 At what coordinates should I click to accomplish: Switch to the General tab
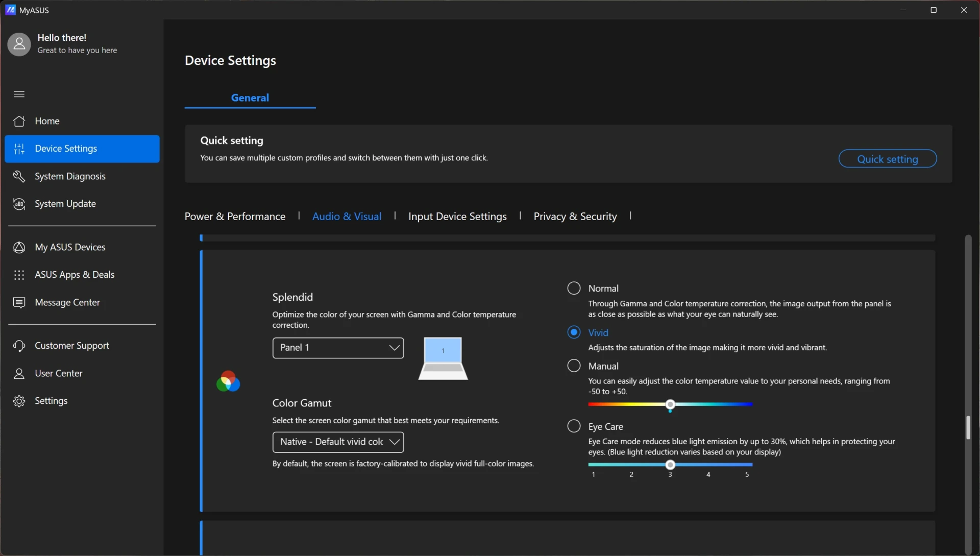click(x=250, y=98)
